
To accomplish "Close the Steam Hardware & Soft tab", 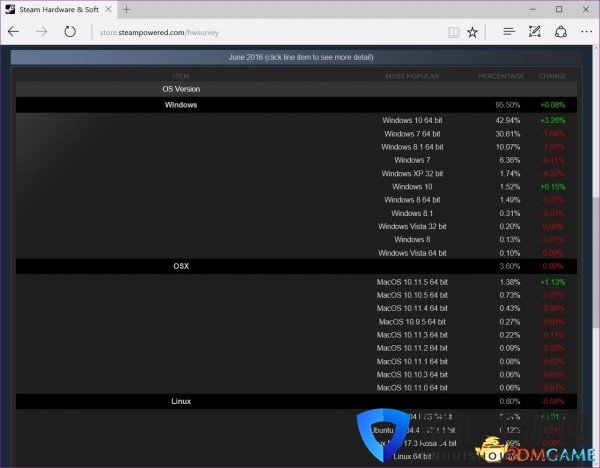I will (109, 9).
